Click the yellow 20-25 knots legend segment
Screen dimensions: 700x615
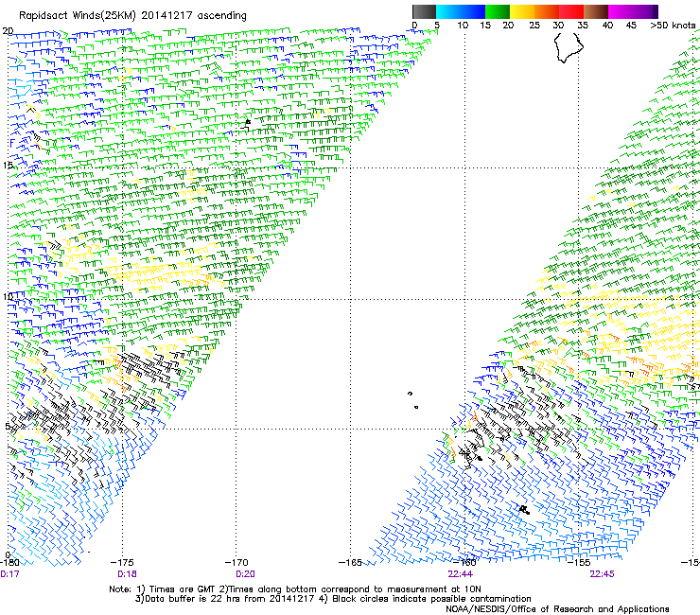[522, 11]
